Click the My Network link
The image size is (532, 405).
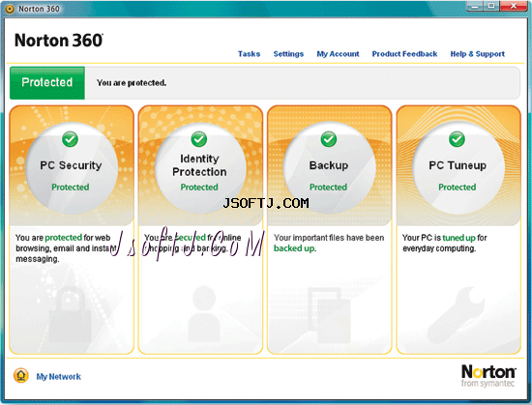(x=58, y=377)
